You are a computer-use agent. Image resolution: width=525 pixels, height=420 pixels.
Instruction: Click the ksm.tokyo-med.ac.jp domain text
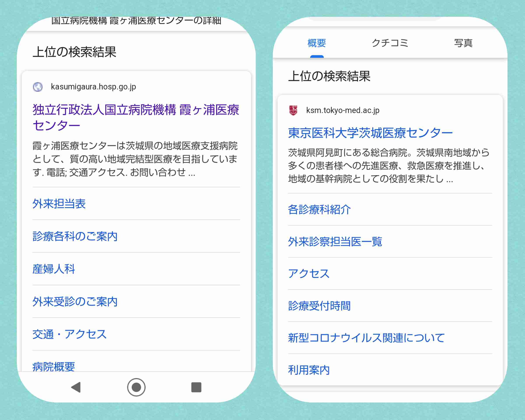point(343,110)
